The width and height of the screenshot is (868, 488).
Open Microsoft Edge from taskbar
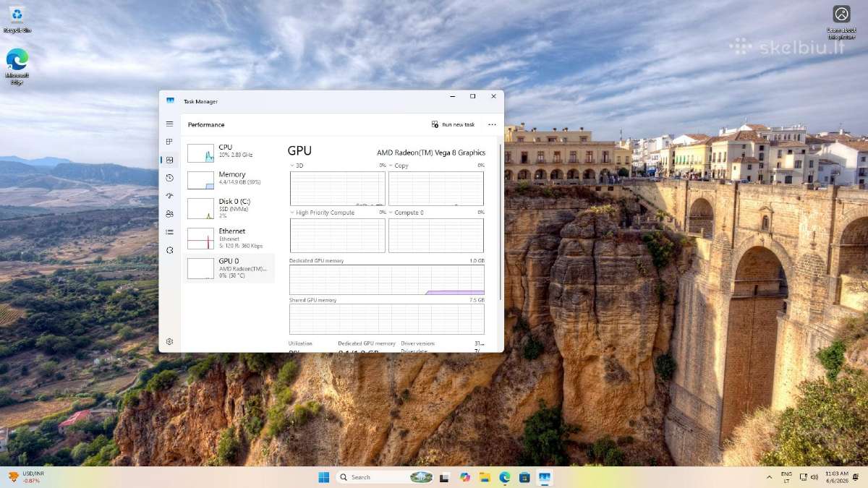[505, 477]
